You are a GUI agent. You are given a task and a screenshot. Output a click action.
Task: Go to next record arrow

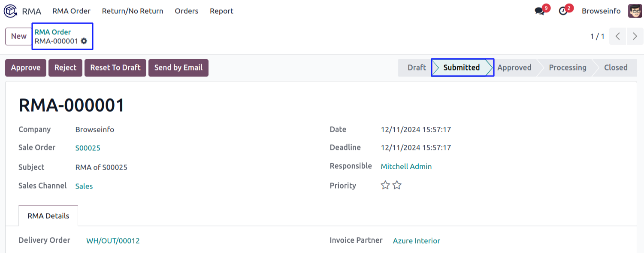pyautogui.click(x=635, y=37)
